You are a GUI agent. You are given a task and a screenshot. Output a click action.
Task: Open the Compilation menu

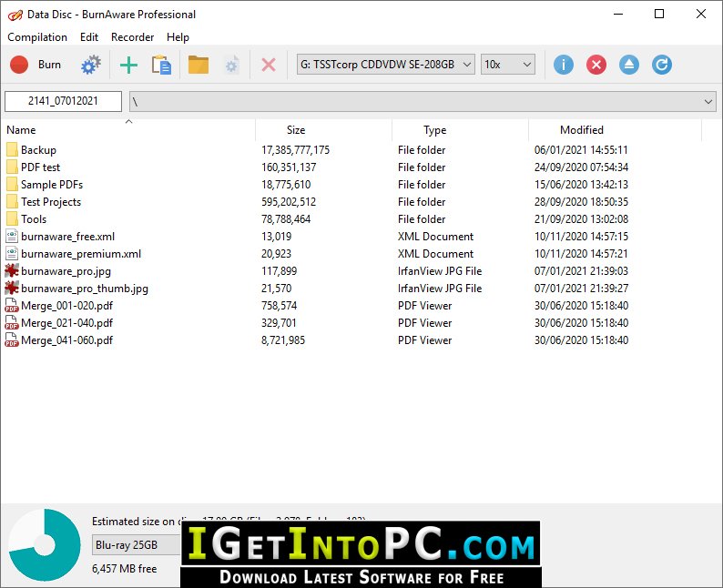pos(37,37)
